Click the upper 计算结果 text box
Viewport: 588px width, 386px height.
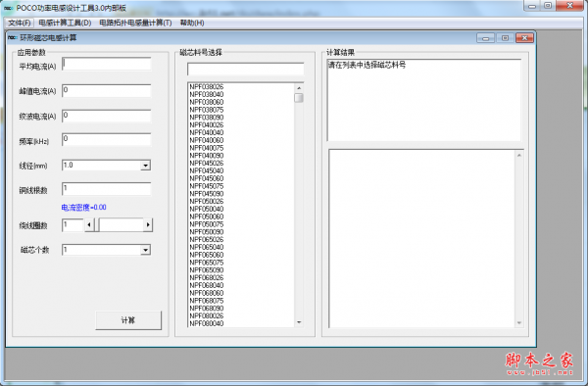tap(424, 100)
